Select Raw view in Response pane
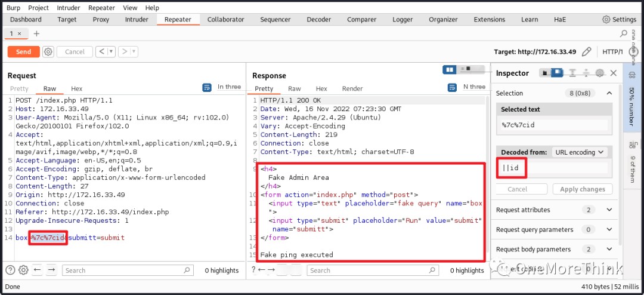The height and width of the screenshot is (295, 644). (x=295, y=88)
